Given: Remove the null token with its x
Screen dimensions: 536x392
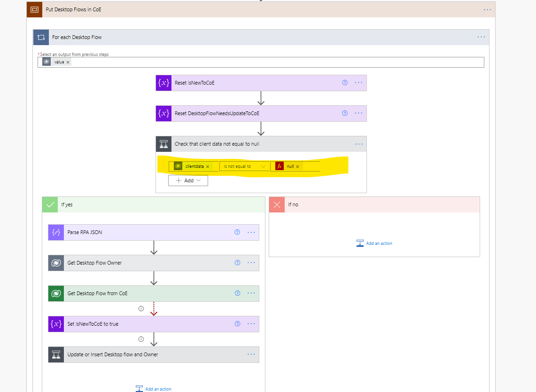Looking at the screenshot, I should pyautogui.click(x=297, y=166).
